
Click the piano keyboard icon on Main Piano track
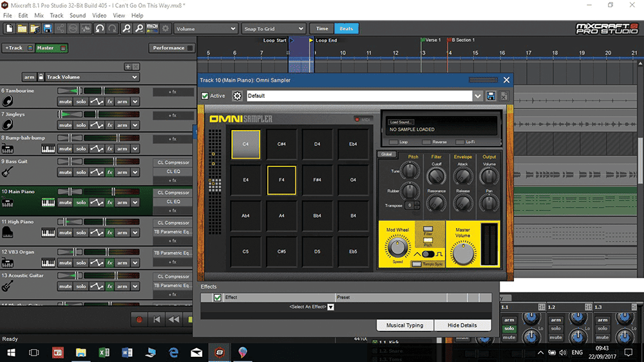point(48,202)
